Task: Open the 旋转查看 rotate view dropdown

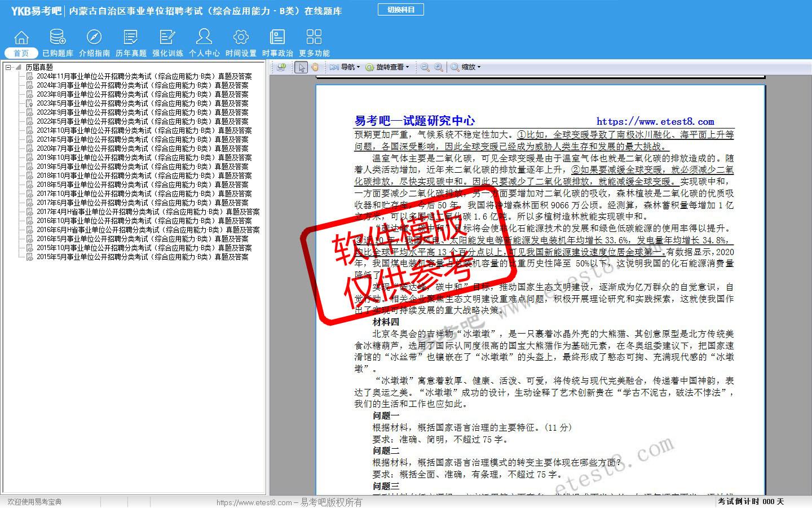Action: (387, 67)
